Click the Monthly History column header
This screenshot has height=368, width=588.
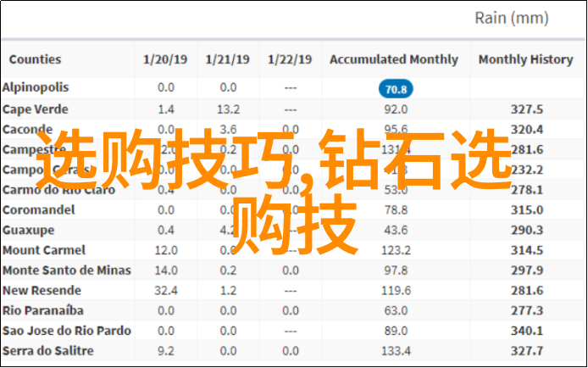pyautogui.click(x=526, y=59)
